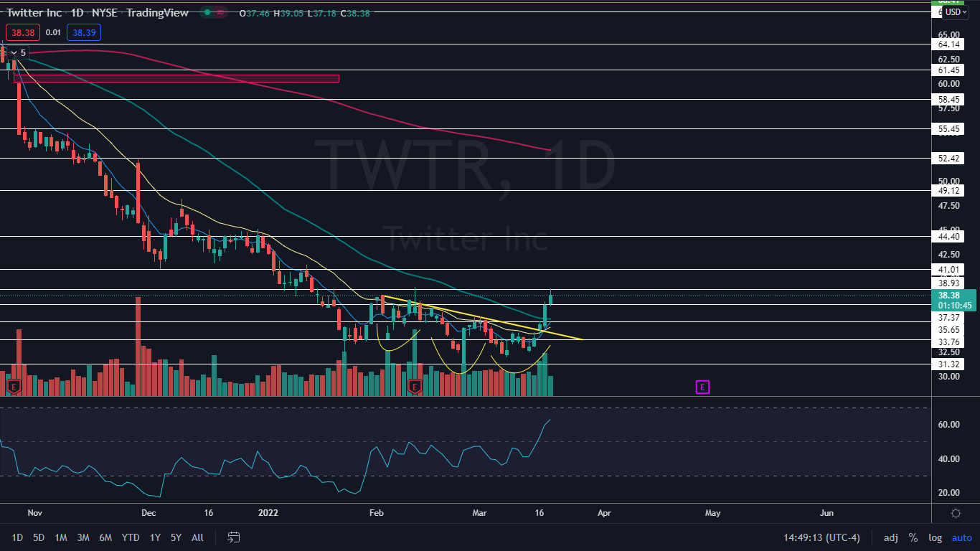Viewport: 980px width, 551px height.
Task: Click the purple upcoming earnings E marker
Action: 702,387
